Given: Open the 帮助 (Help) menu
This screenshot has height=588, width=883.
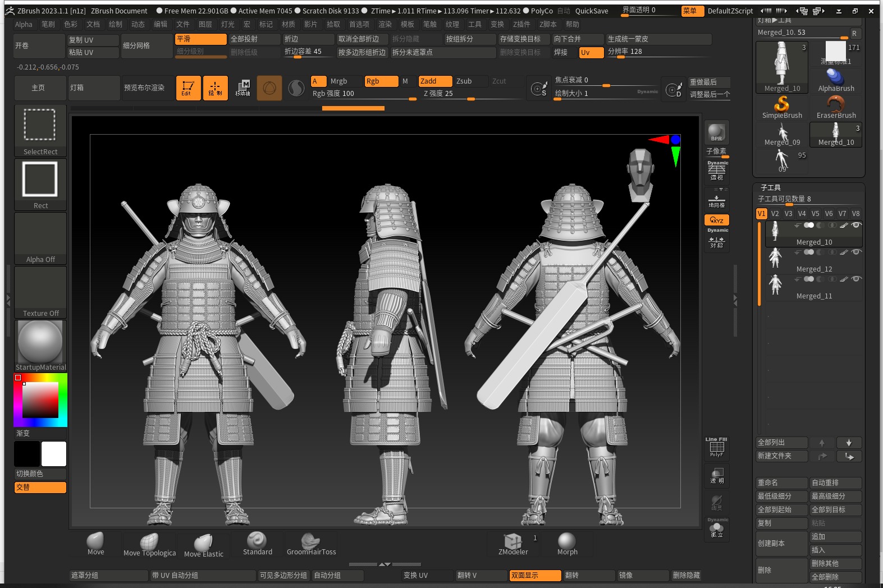Looking at the screenshot, I should (x=573, y=24).
